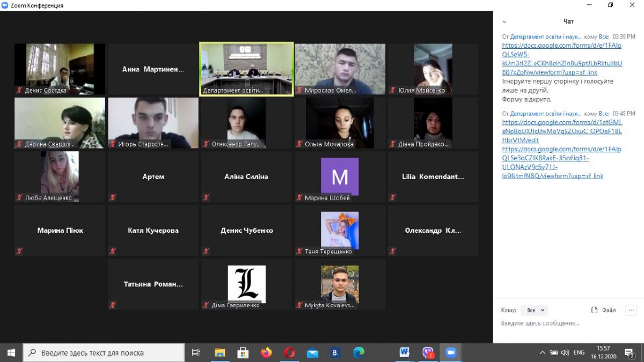Click the chat message input field
644x362 pixels.
point(568,323)
